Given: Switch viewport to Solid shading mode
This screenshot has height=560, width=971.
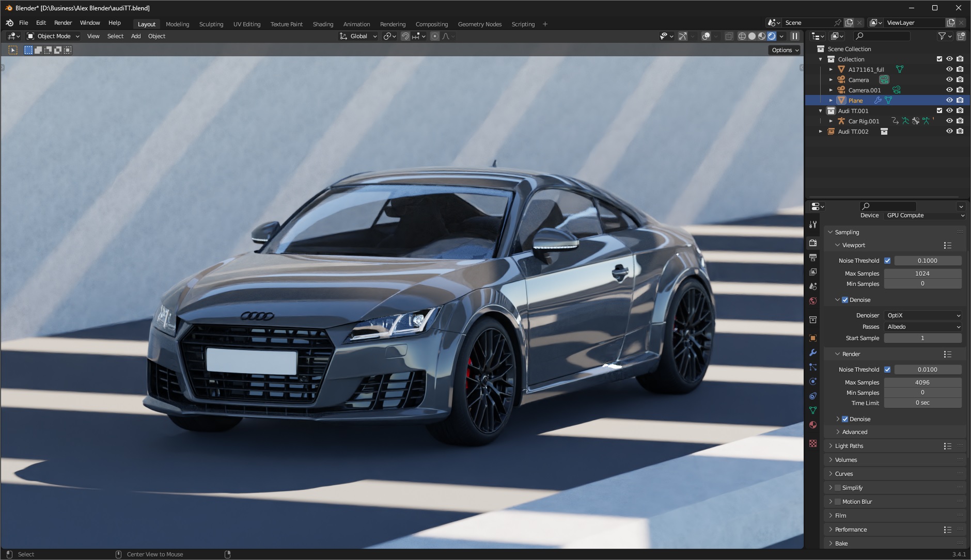Looking at the screenshot, I should coord(752,36).
